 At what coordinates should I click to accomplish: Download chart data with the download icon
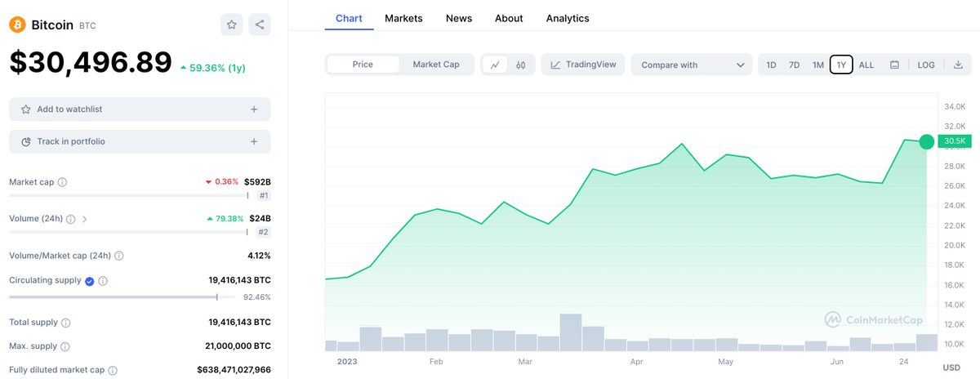click(958, 65)
